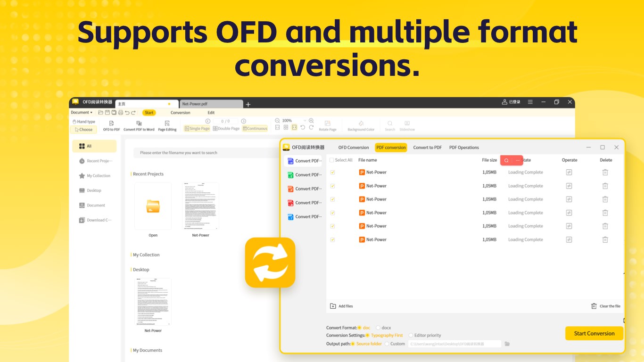Open the Convert PDF to Word tool
The width and height of the screenshot is (644, 362).
[x=139, y=125]
